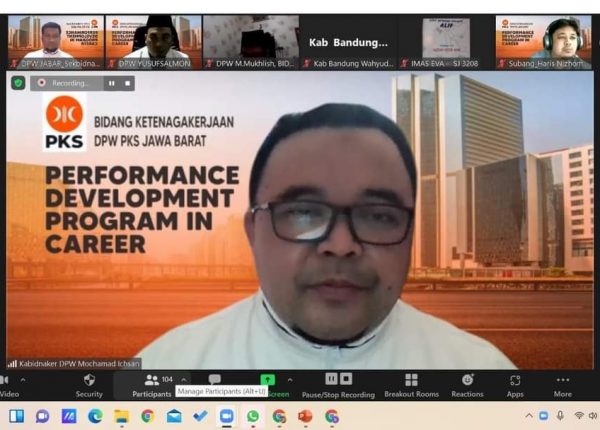Open PowerPoint from the taskbar
The height and width of the screenshot is (430, 600).
click(305, 416)
